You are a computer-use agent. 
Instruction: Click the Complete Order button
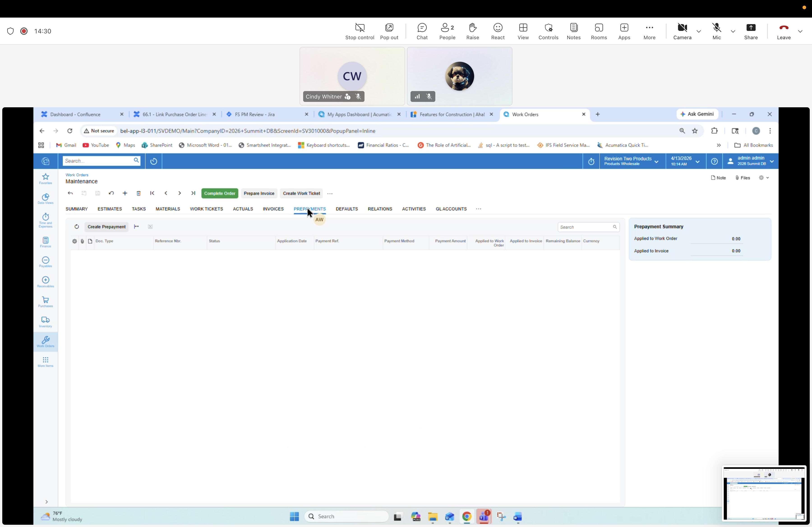219,193
